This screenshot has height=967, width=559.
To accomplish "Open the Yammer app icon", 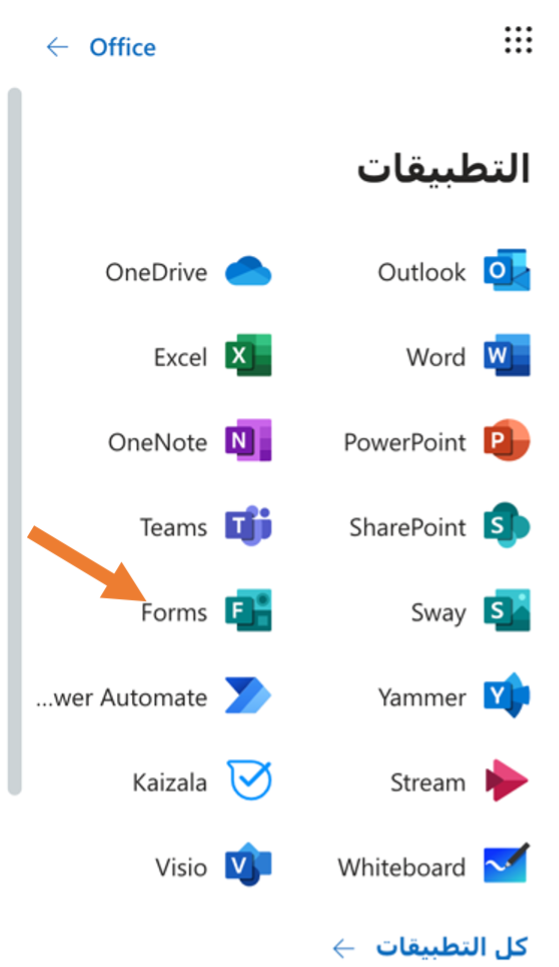I will pos(507,696).
